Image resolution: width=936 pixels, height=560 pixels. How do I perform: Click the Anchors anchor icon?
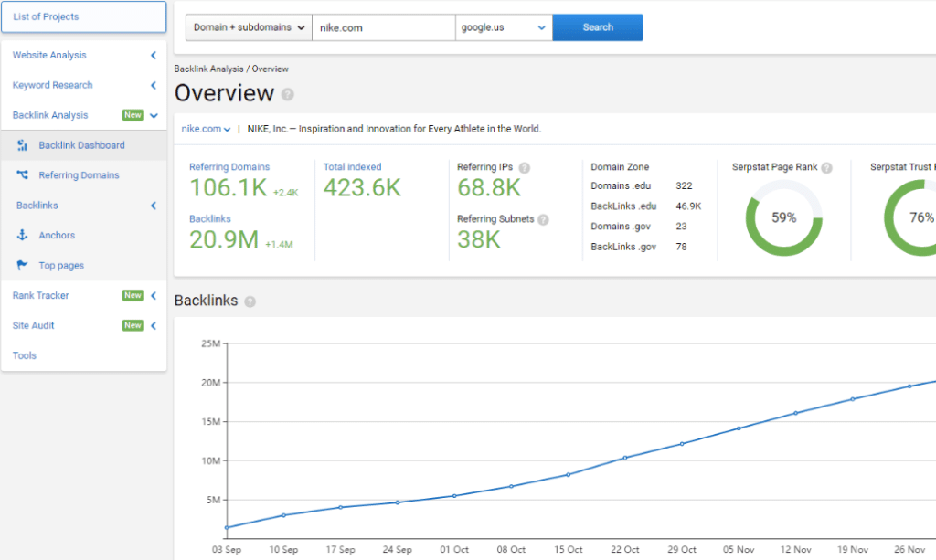(22, 235)
